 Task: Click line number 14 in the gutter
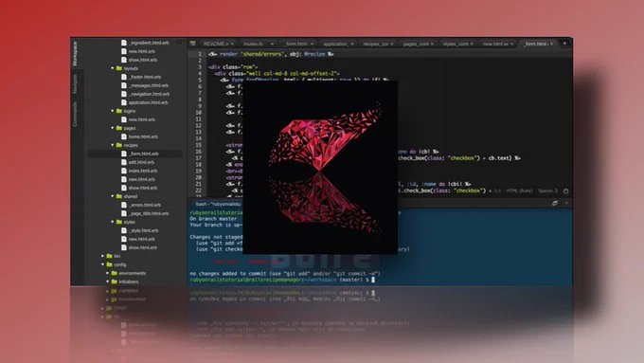pos(198,138)
